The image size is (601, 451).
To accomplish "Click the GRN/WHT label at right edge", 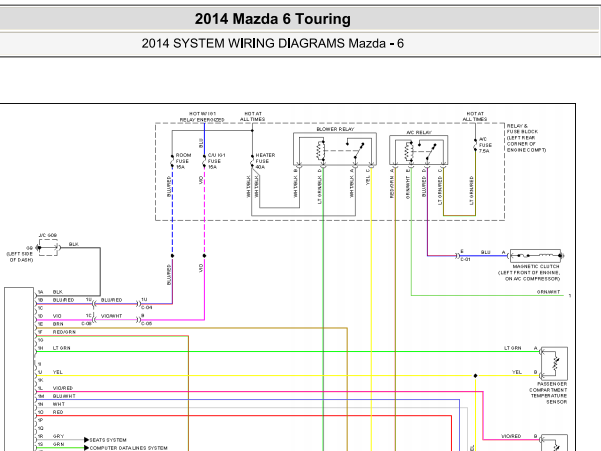I will click(x=548, y=292).
